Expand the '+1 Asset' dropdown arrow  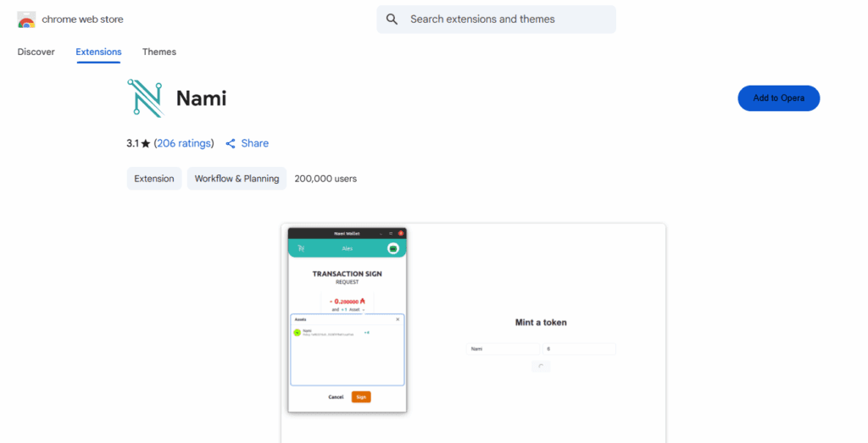364,310
